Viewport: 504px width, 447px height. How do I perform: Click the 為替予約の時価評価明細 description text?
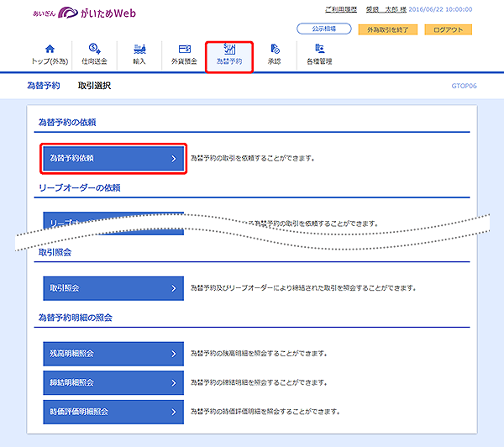point(265,412)
